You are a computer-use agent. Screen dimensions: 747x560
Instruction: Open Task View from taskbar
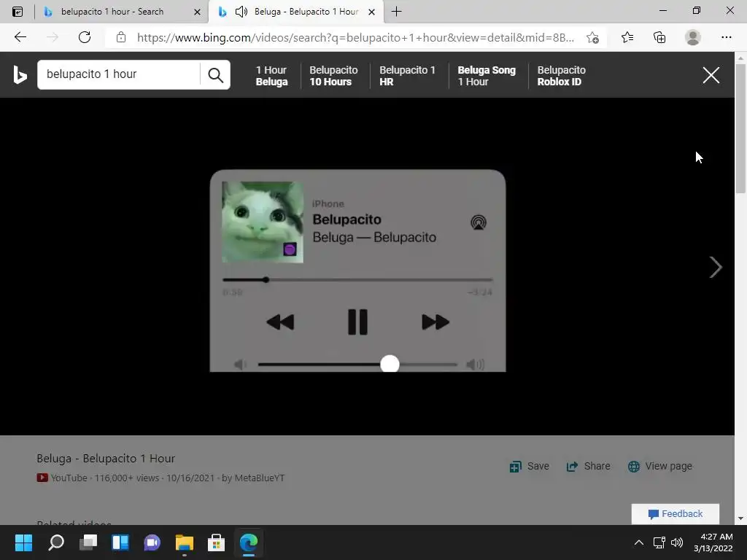88,542
